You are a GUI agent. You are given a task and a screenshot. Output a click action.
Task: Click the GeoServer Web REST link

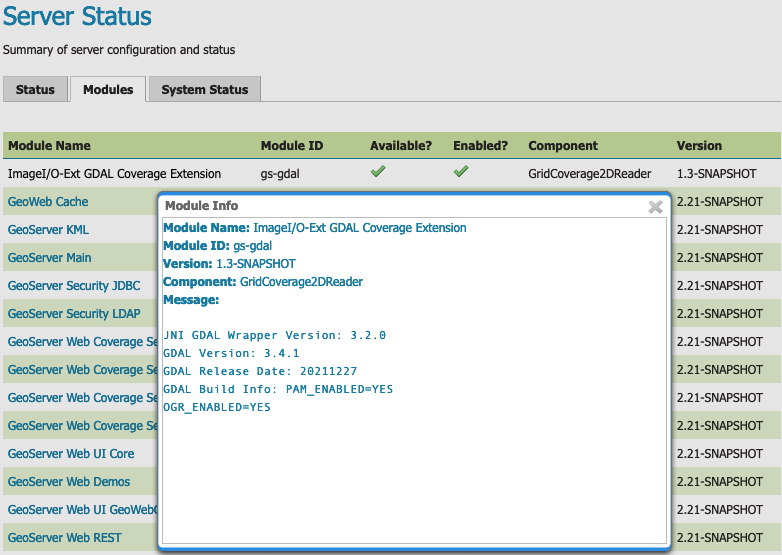pyautogui.click(x=65, y=537)
